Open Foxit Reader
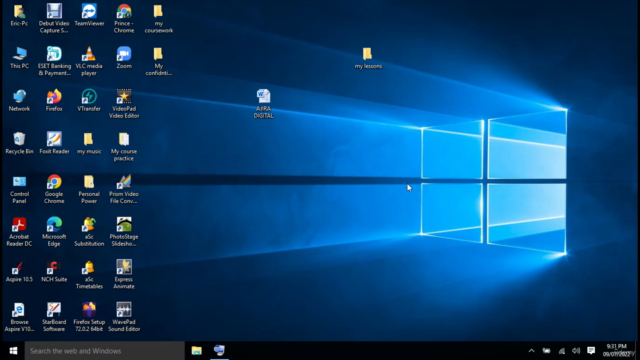Viewport: 640px width, 360px height. click(54, 143)
